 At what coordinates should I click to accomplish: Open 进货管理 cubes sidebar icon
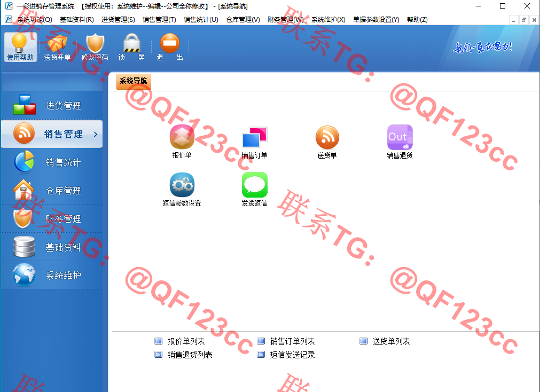[24, 105]
